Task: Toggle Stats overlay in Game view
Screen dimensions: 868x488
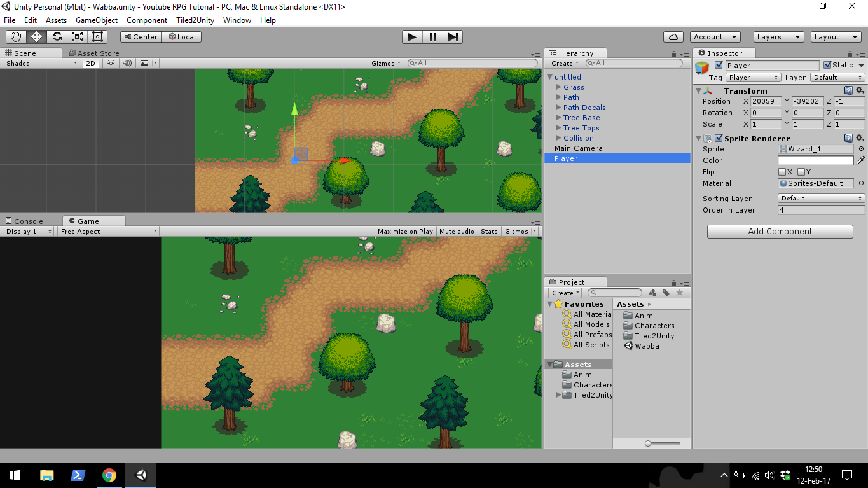Action: coord(489,231)
